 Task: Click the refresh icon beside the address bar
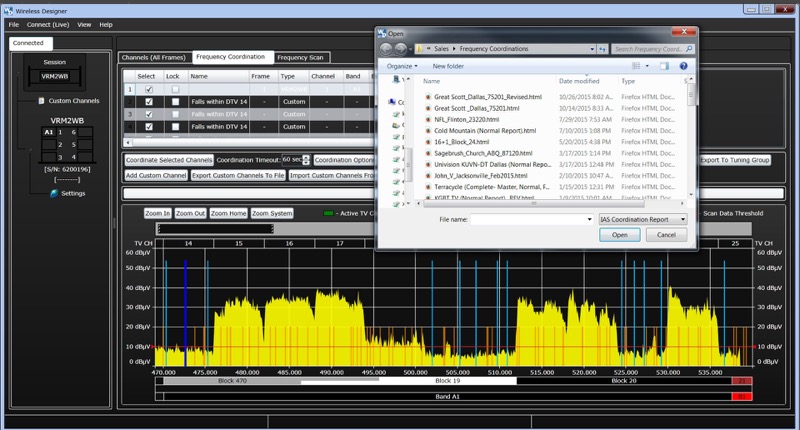tap(603, 49)
